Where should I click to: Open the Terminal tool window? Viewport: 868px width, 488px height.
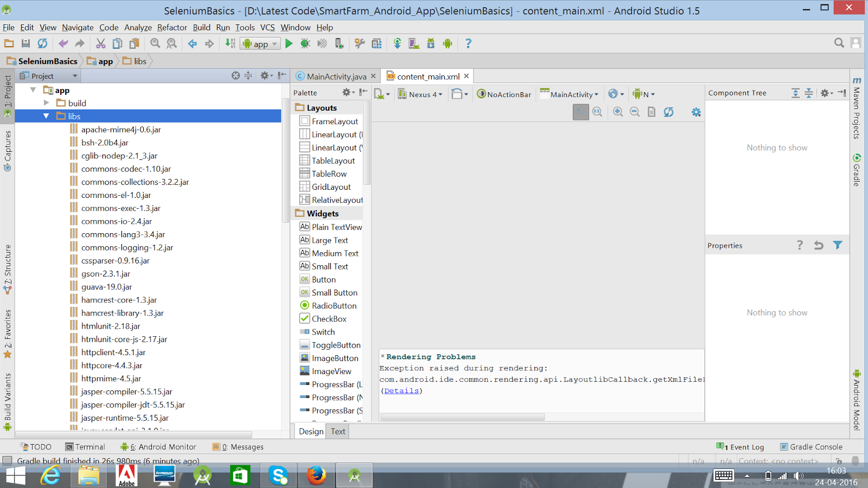[85, 447]
